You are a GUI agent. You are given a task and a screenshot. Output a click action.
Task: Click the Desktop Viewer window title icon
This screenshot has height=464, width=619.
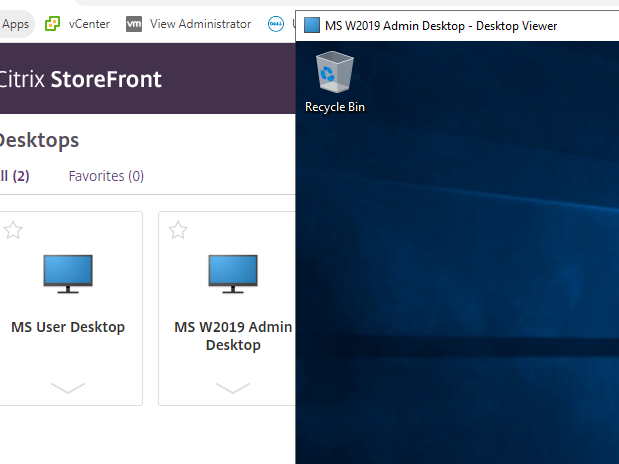(311, 25)
